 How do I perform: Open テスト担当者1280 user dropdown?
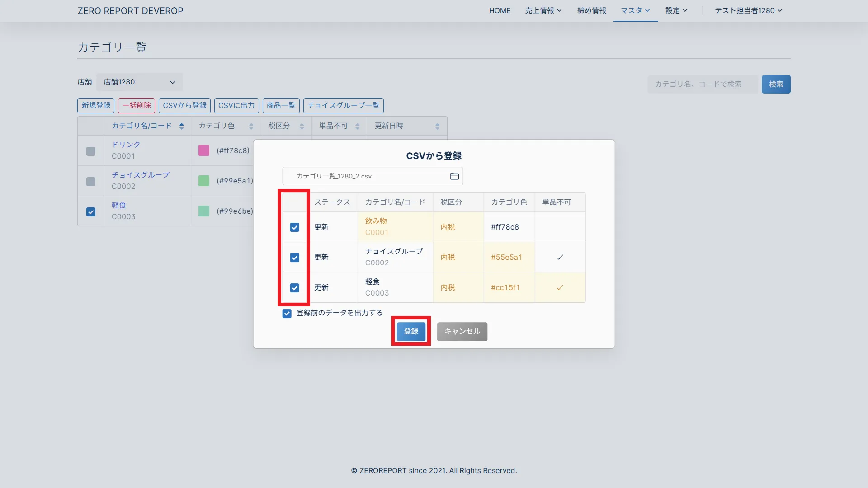(x=748, y=10)
